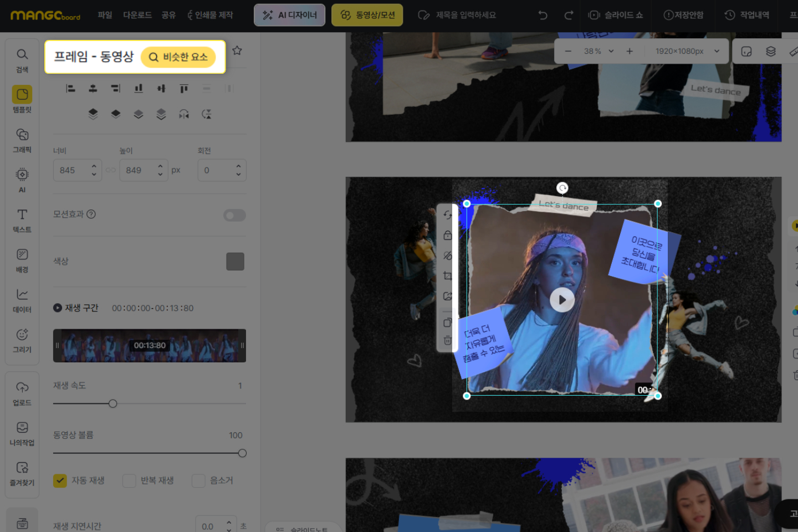Toggle the 모션효과 switch

pyautogui.click(x=234, y=215)
